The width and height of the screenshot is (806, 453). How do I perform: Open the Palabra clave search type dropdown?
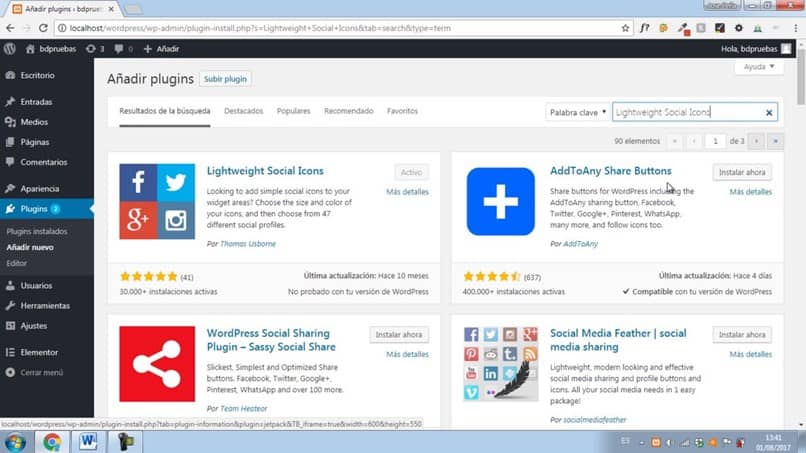tap(577, 112)
